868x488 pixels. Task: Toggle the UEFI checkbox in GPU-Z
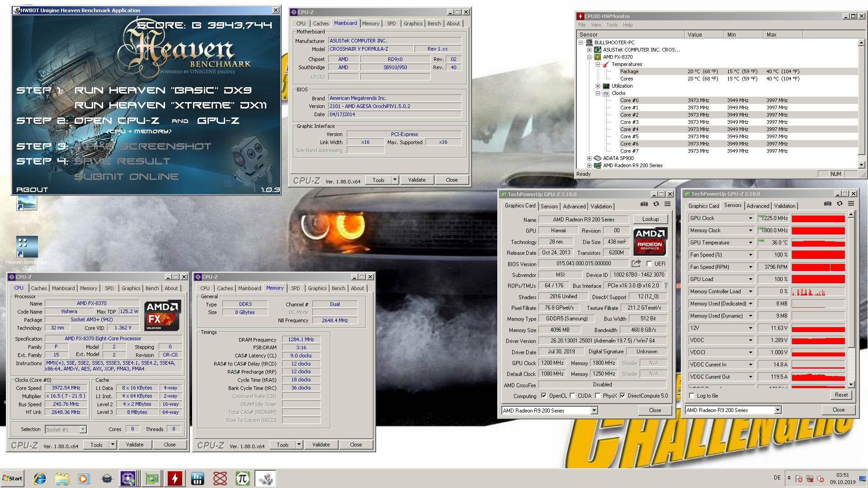click(649, 263)
